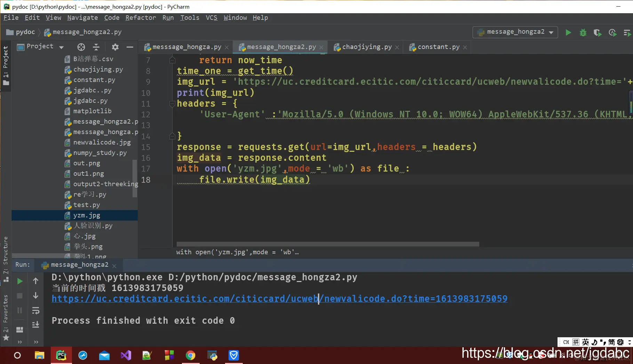Image resolution: width=633 pixels, height=364 pixels.
Task: Open the File menu
Action: [11, 18]
